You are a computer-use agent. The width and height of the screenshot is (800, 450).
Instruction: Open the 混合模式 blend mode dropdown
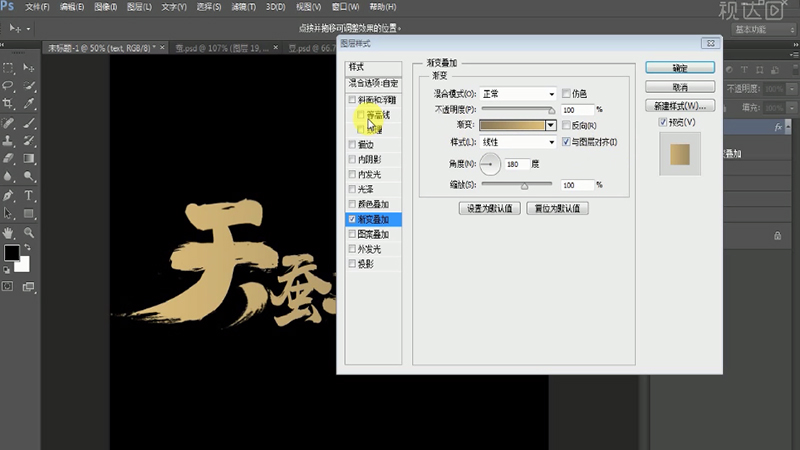click(518, 94)
